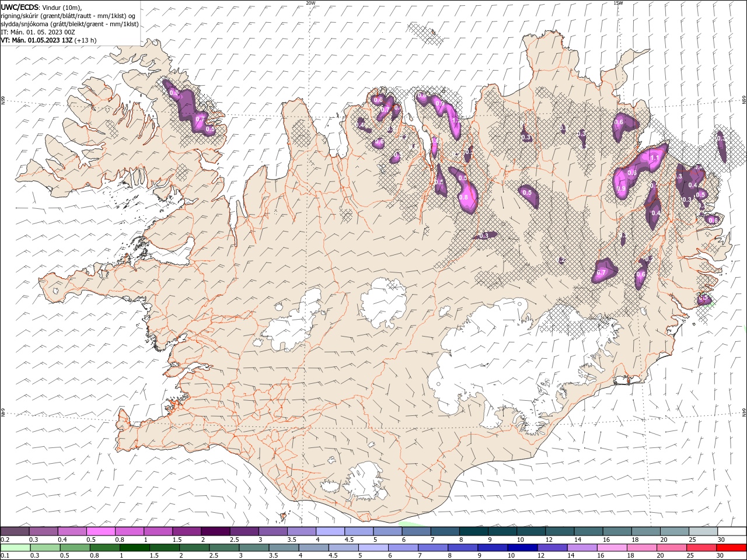Select the bottom legend swatch between 0.3 and 0.5

pos(45,548)
